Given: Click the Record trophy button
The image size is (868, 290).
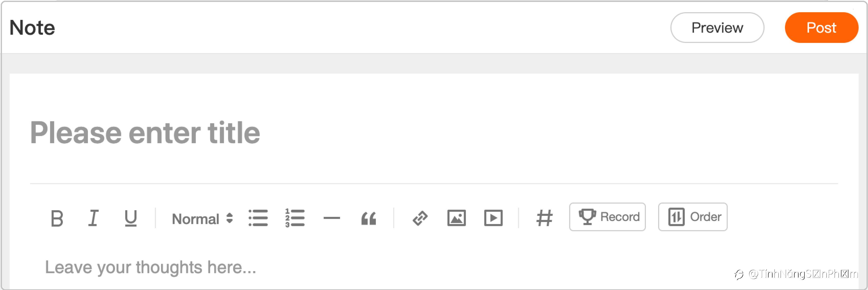Looking at the screenshot, I should (607, 217).
